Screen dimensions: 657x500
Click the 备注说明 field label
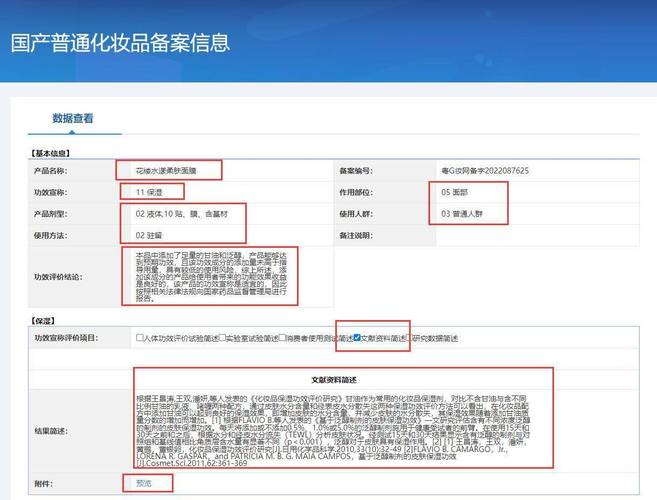click(356, 236)
